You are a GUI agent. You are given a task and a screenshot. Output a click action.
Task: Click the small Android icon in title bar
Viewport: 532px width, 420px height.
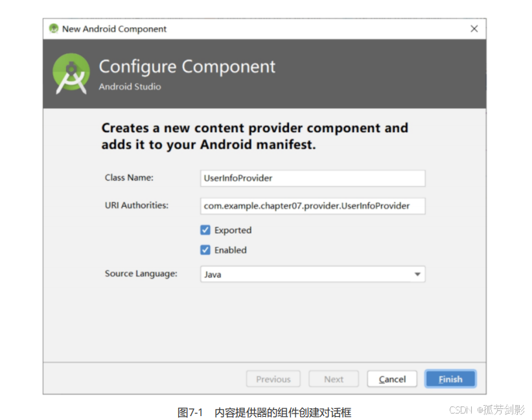[x=54, y=29]
